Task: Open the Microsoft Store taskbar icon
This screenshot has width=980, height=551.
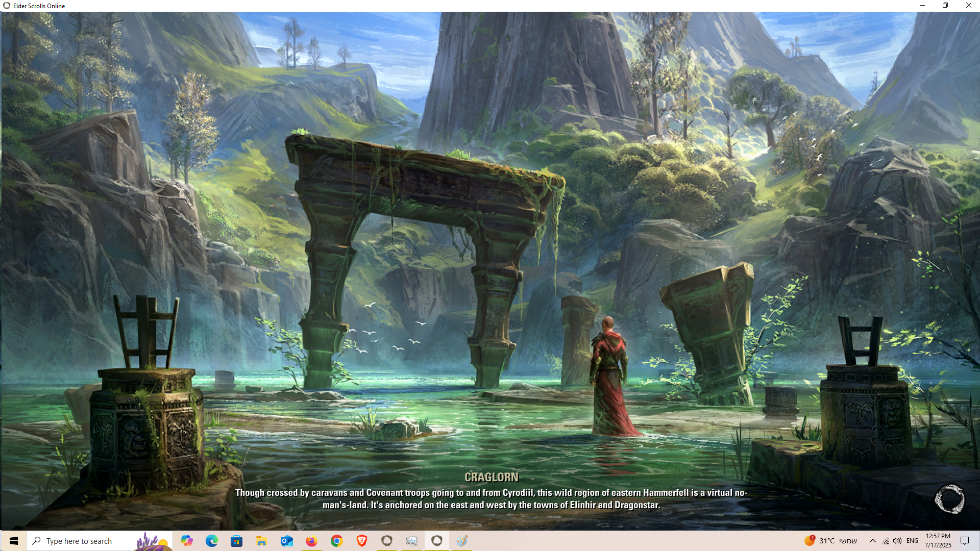Action: [236, 541]
